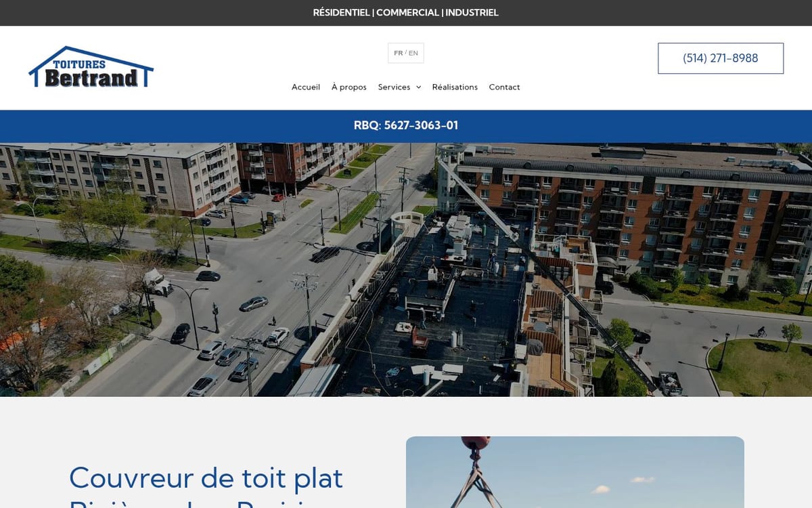Navigate to the Contact page
The image size is (812, 508).
point(505,87)
